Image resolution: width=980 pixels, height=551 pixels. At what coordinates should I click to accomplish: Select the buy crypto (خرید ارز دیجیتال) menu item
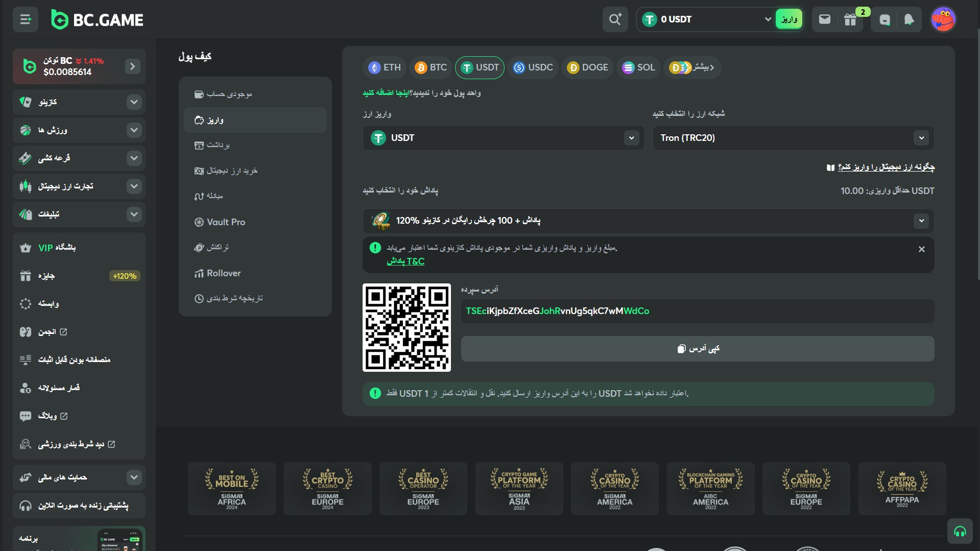(x=255, y=171)
